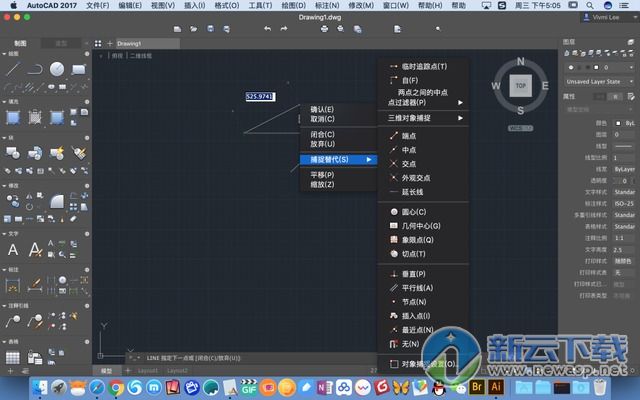This screenshot has width=640, height=400.
Task: Select the Fillet tool
Action: (x=57, y=201)
